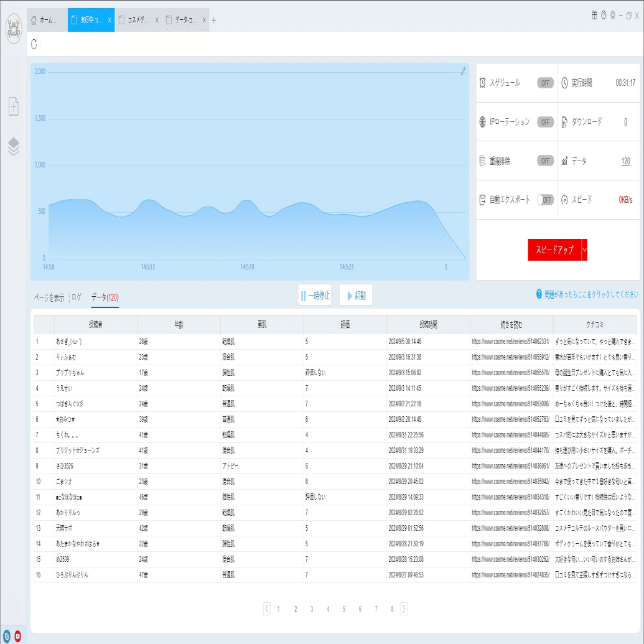Toggle the スケジュール OFF switch
The height and width of the screenshot is (644, 644).
click(x=546, y=83)
